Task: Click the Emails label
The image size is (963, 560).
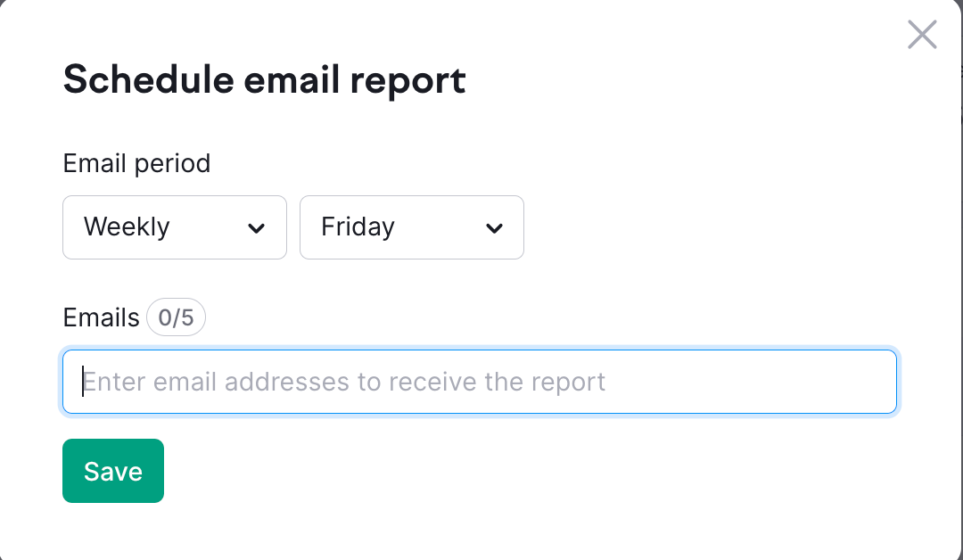Action: tap(101, 317)
